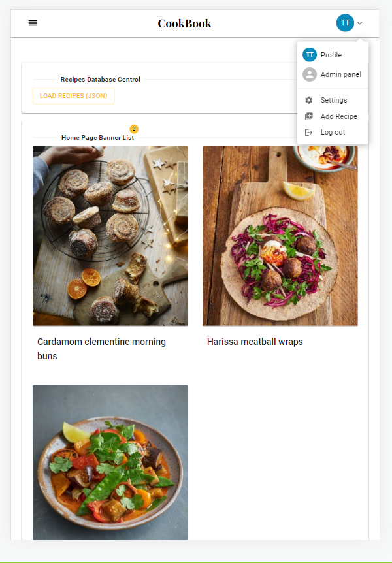This screenshot has width=392, height=563.
Task: Choose Settings from the dropdown menu
Action: 333,100
